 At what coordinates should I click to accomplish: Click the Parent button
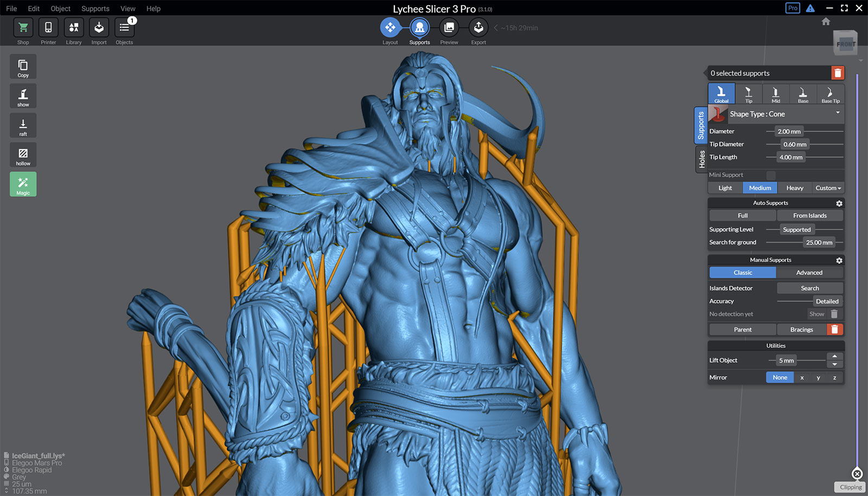[743, 330]
